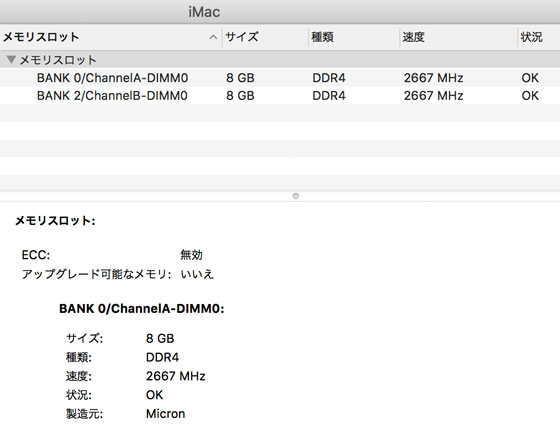Click DDR4 value in detail pane
Viewport: 560px width, 426px height.
point(162,357)
